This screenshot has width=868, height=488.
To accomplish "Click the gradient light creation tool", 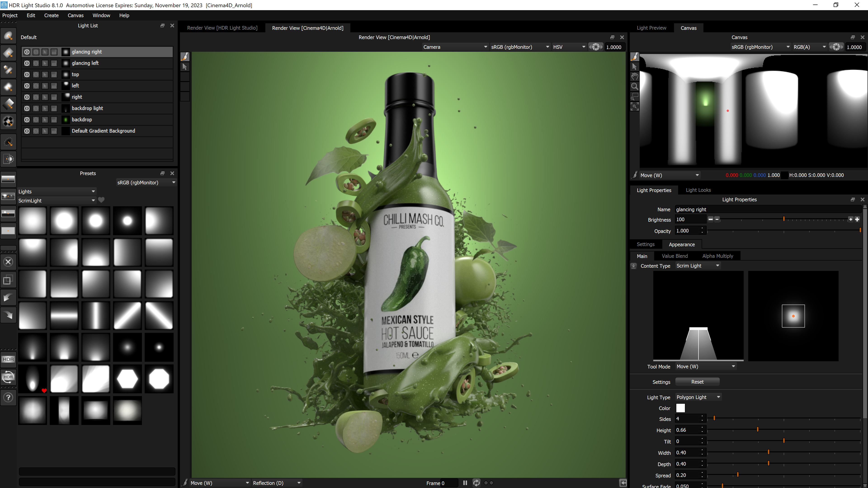I will (8, 104).
